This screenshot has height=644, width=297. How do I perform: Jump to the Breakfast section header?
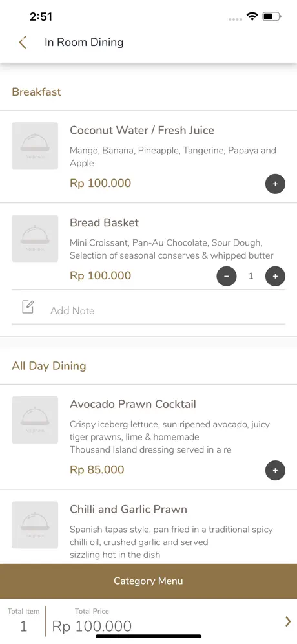[x=37, y=92]
